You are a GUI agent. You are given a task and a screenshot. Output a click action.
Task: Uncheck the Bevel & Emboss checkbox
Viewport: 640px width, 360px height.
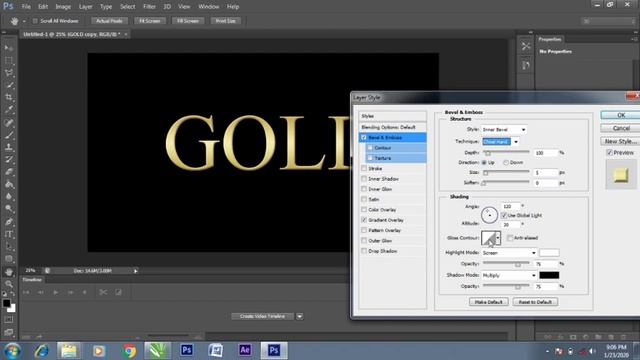[x=364, y=138]
